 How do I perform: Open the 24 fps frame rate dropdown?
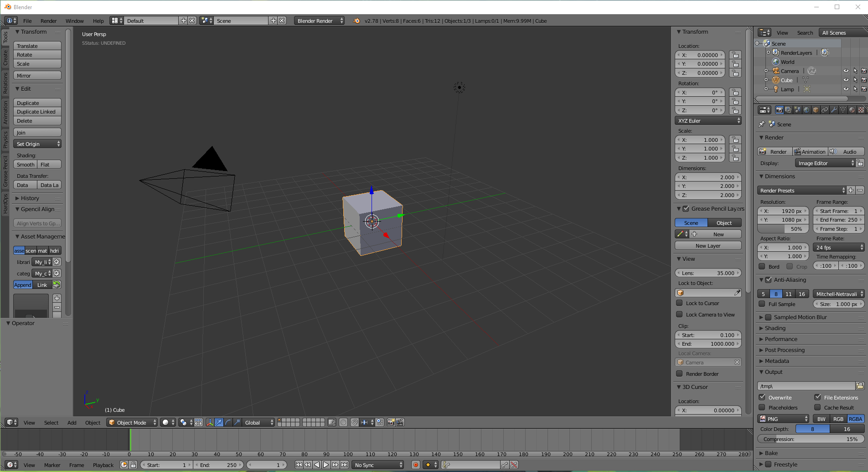839,247
